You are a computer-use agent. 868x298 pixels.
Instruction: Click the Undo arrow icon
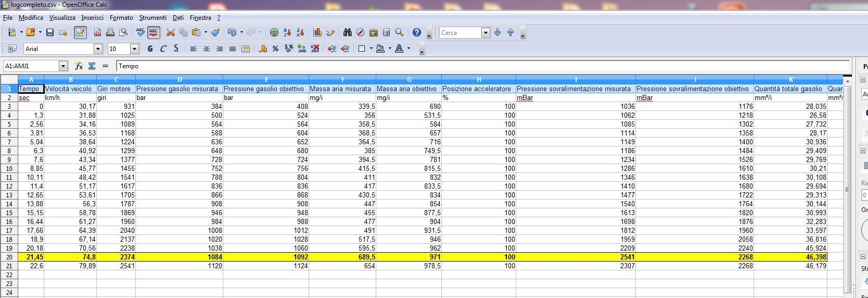[232, 32]
